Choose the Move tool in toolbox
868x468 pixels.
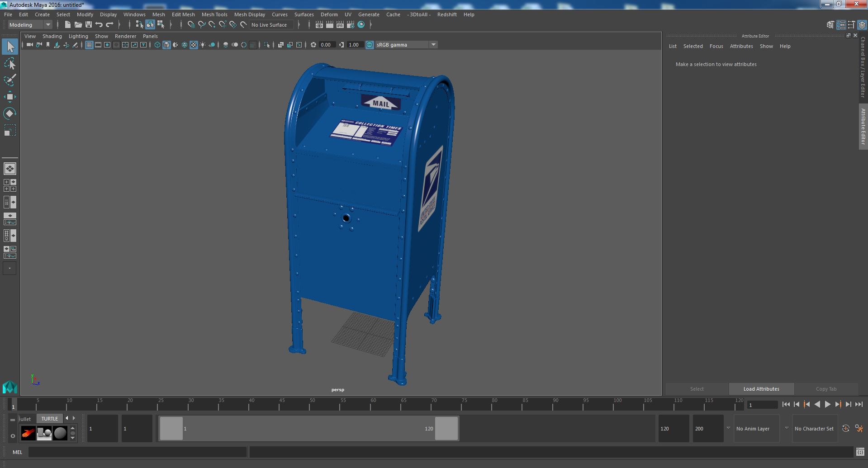[10, 97]
